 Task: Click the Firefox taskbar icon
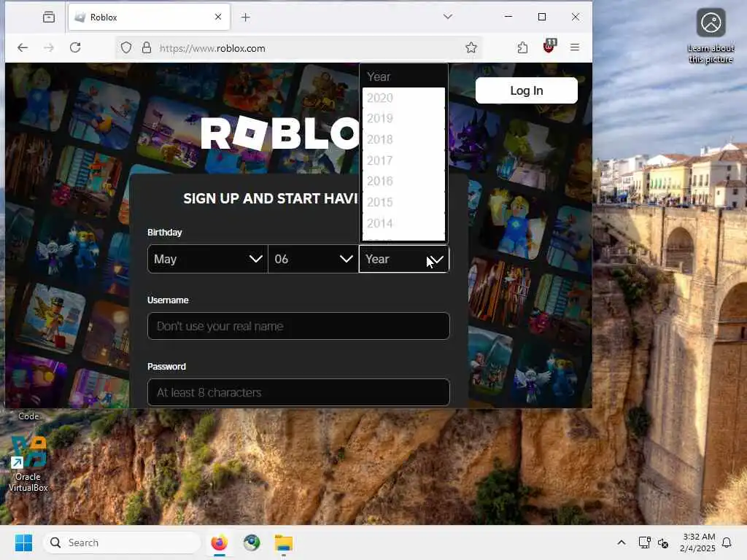click(x=219, y=542)
